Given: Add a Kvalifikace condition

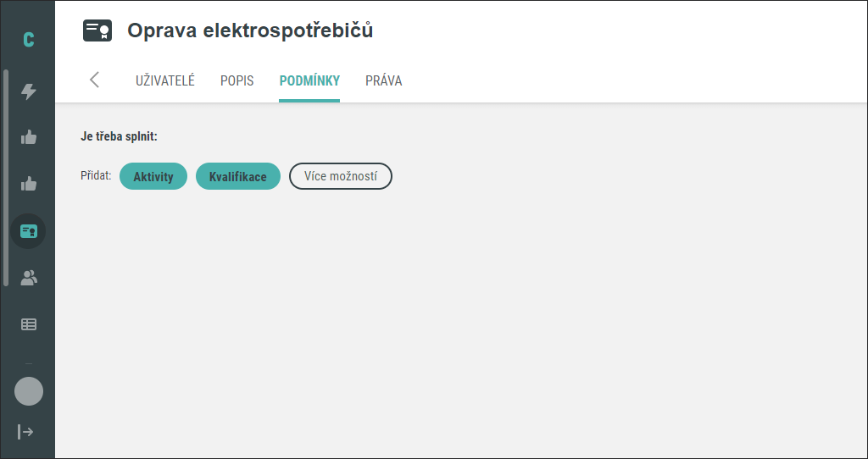Looking at the screenshot, I should 238,176.
